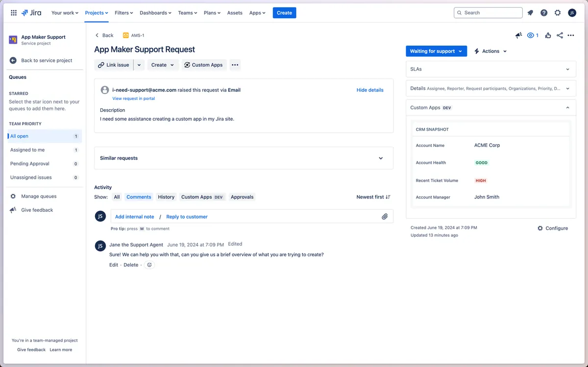588x367 pixels.
Task: Open the settings gear icon
Action: coord(558,13)
